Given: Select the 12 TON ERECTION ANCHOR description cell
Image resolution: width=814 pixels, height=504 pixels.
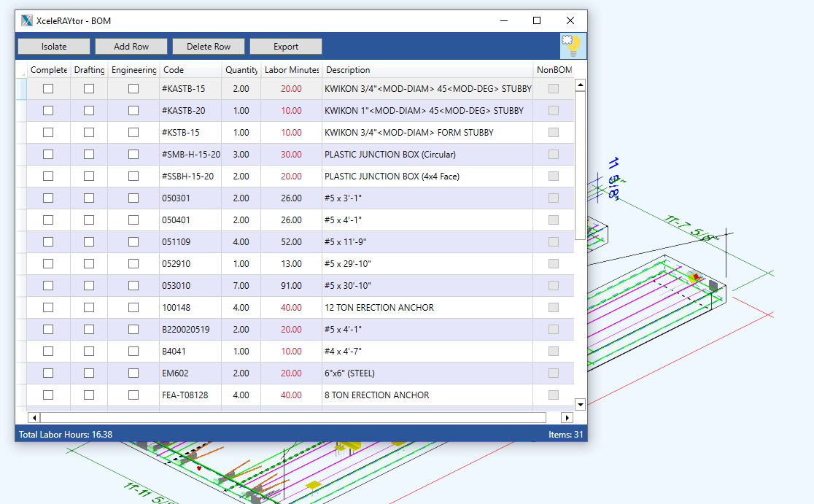Looking at the screenshot, I should coord(379,308).
